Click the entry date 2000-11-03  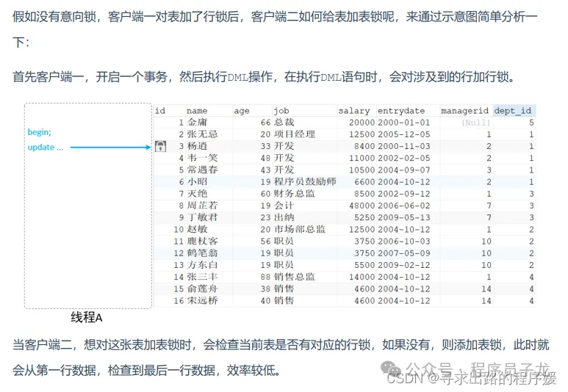click(404, 147)
